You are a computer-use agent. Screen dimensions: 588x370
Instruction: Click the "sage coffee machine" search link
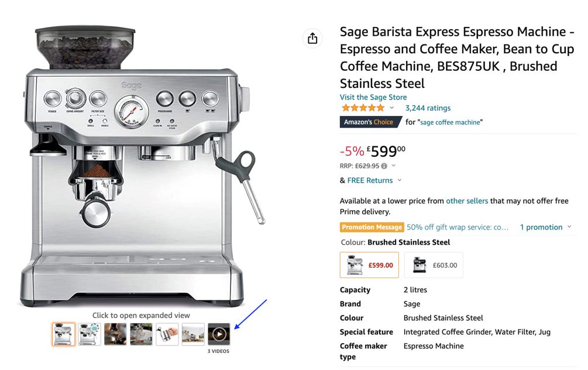(450, 122)
